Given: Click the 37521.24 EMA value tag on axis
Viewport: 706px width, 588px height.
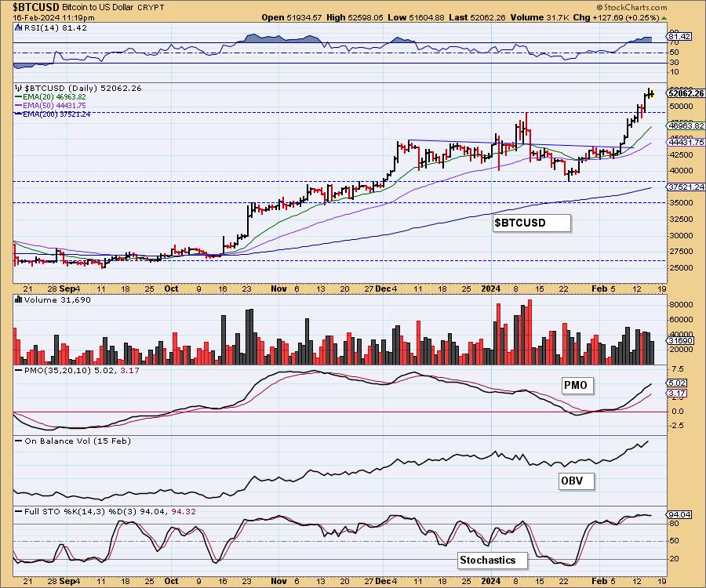Looking at the screenshot, I should tap(686, 187).
